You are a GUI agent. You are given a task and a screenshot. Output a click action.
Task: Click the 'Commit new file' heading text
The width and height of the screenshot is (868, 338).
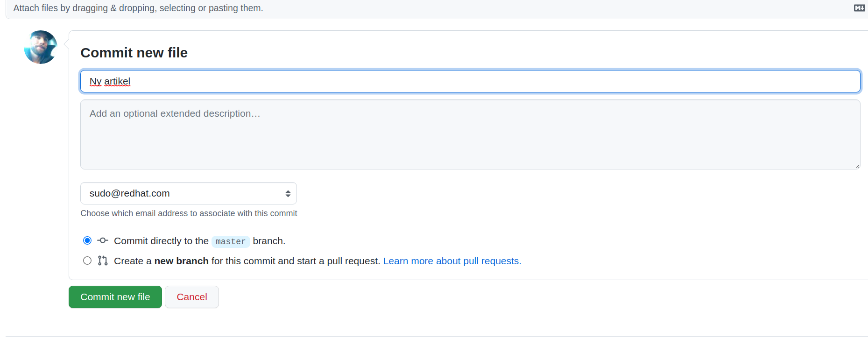[x=134, y=53]
